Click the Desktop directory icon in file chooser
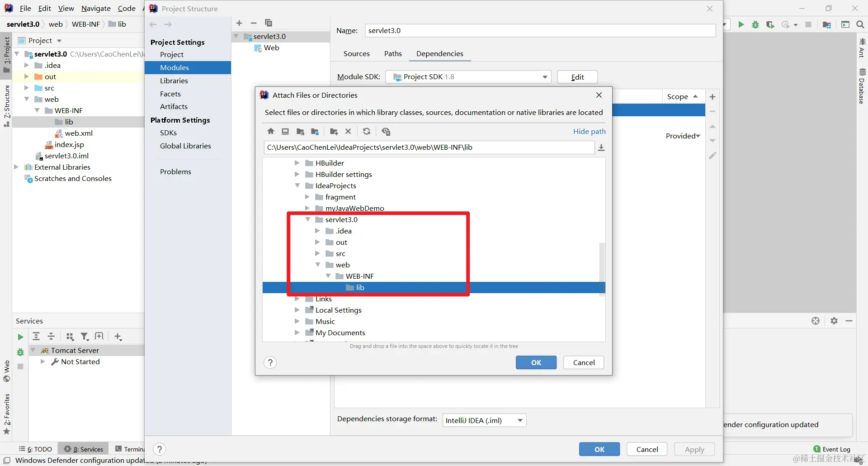This screenshot has height=466, width=868. (285, 131)
